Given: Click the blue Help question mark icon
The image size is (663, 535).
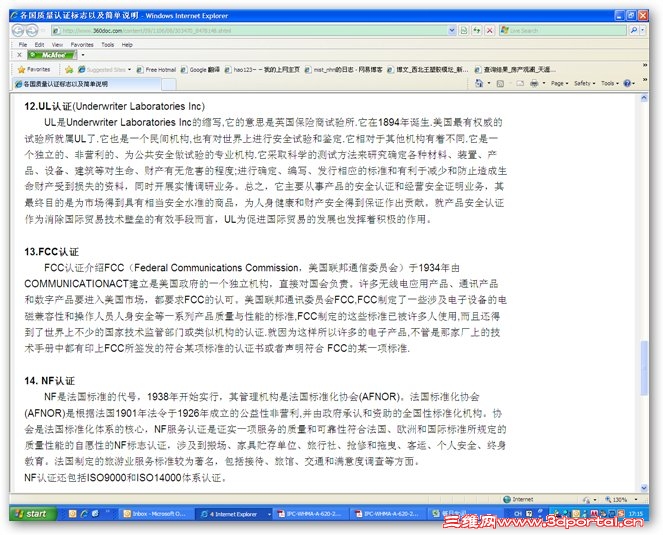Looking at the screenshot, I should [x=627, y=83].
